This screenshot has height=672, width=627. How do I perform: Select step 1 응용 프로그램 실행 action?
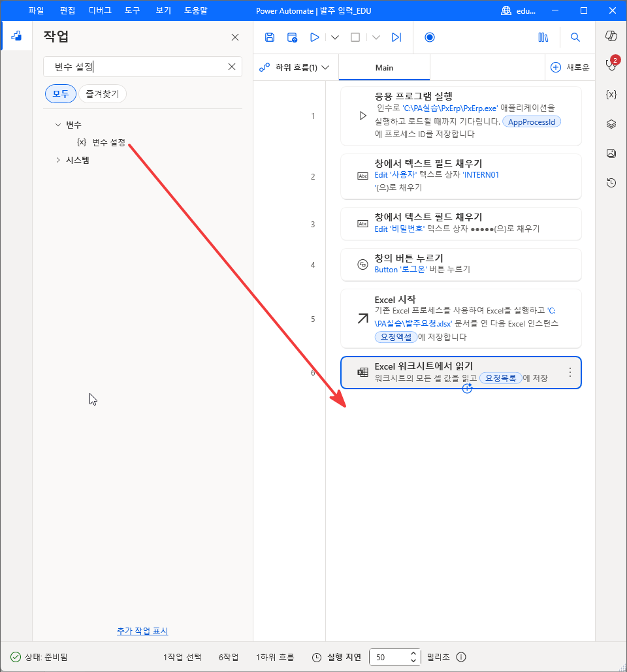click(460, 116)
